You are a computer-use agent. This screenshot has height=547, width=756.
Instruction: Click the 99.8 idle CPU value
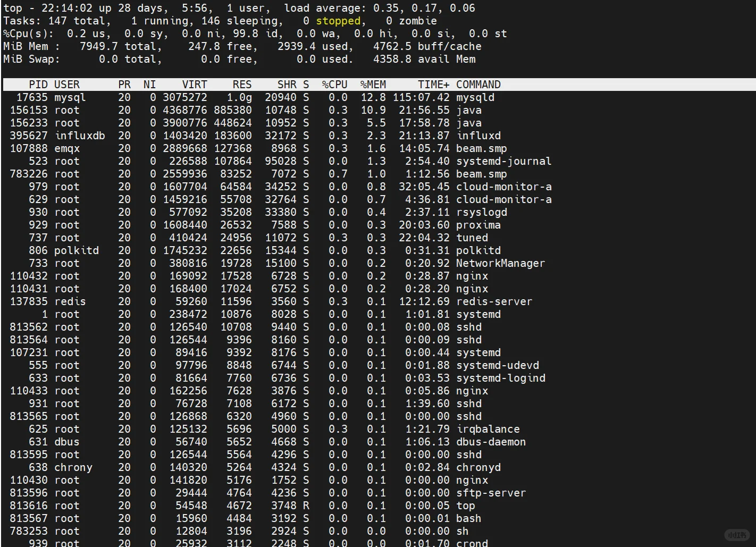click(x=246, y=33)
